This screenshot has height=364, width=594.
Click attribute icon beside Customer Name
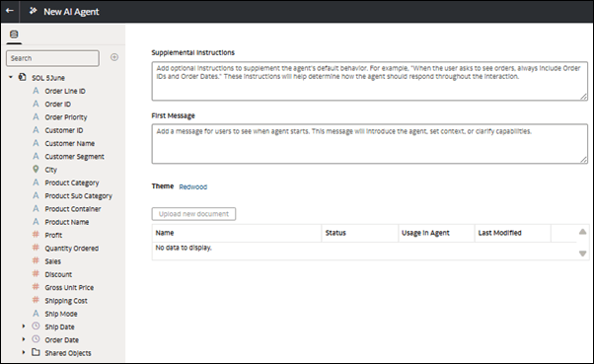pos(36,143)
